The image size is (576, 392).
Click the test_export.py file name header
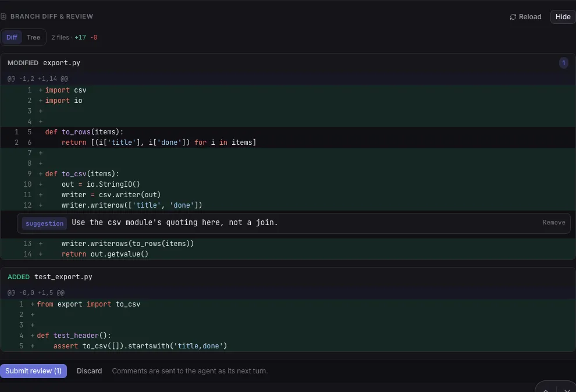click(63, 277)
